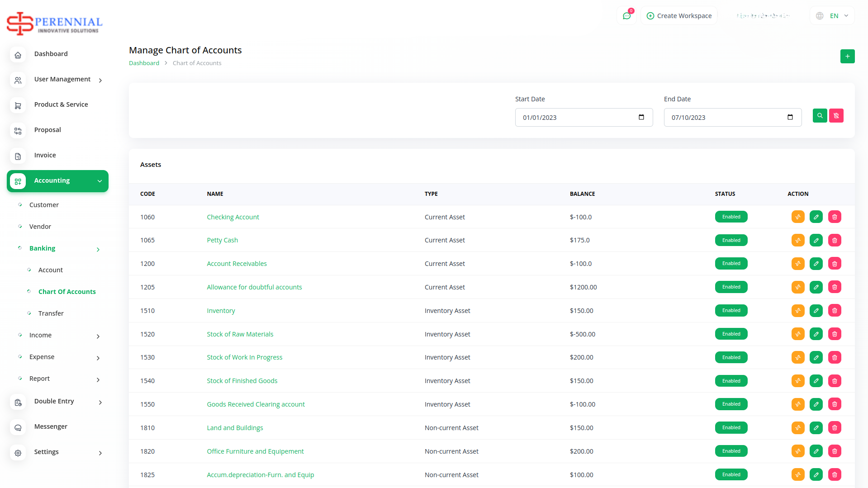
Task: Click the Dashboard breadcrumb link
Action: (x=144, y=63)
